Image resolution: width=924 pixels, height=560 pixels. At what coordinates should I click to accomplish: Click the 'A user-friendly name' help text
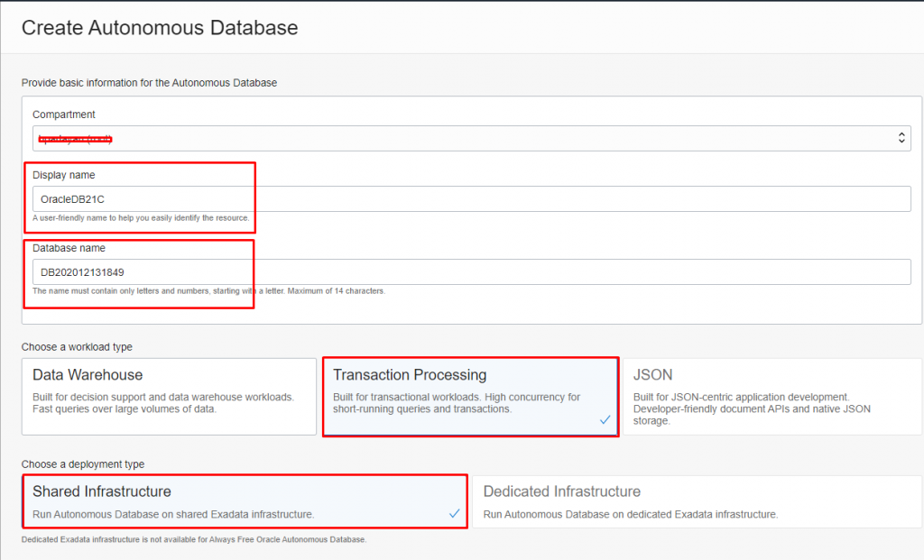[141, 218]
